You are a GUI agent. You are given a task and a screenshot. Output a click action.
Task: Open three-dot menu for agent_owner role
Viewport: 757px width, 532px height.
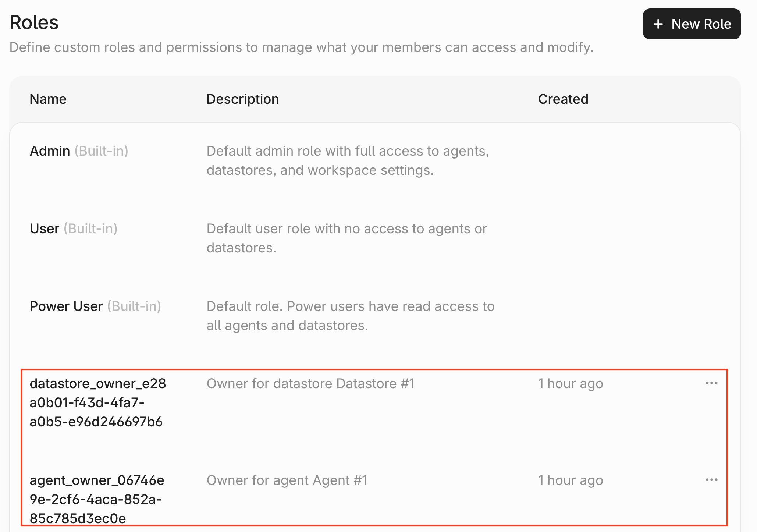click(x=711, y=480)
